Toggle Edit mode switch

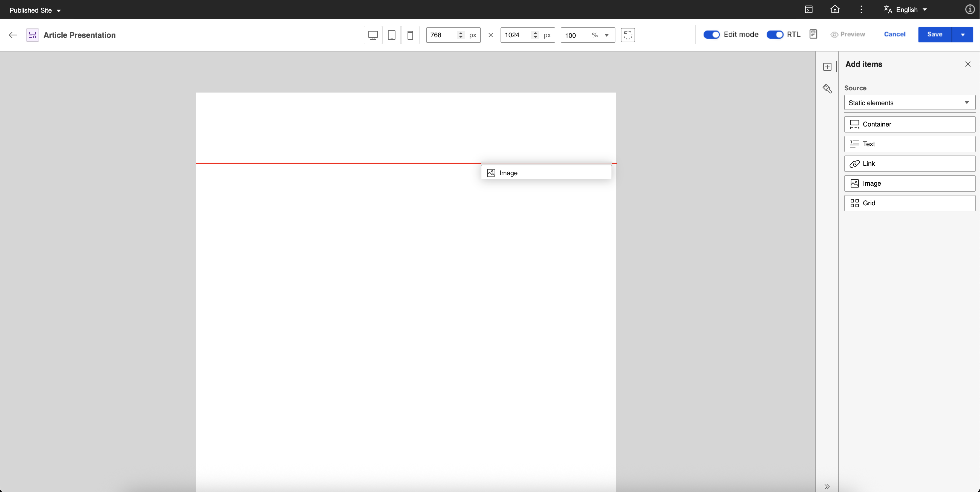711,35
